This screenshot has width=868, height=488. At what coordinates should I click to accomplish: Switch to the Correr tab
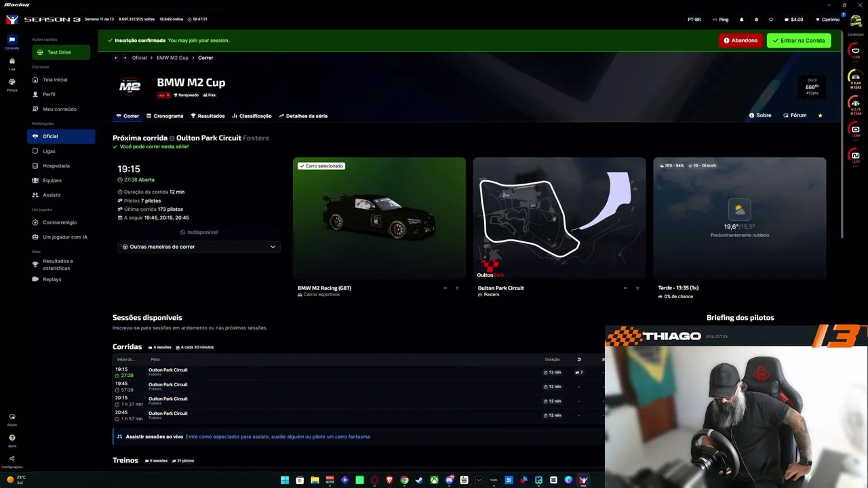coord(127,116)
